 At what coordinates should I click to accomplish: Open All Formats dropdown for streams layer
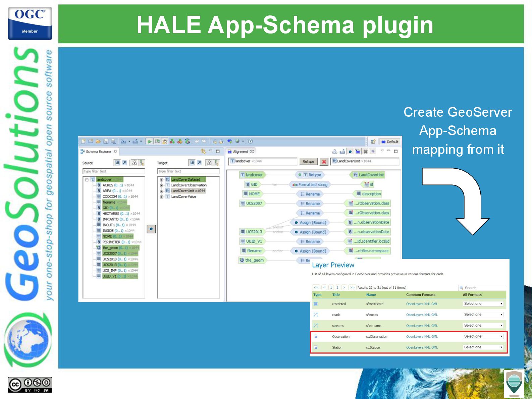(483, 326)
